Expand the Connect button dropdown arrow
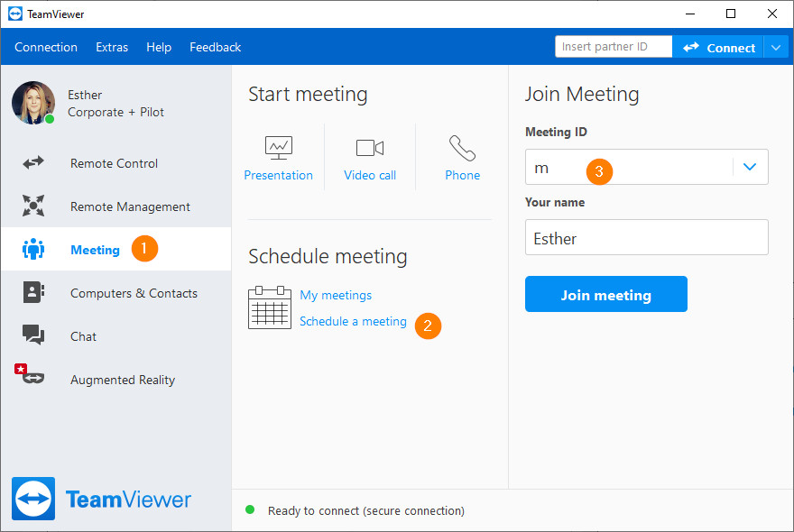Image resolution: width=794 pixels, height=532 pixels. 776,48
